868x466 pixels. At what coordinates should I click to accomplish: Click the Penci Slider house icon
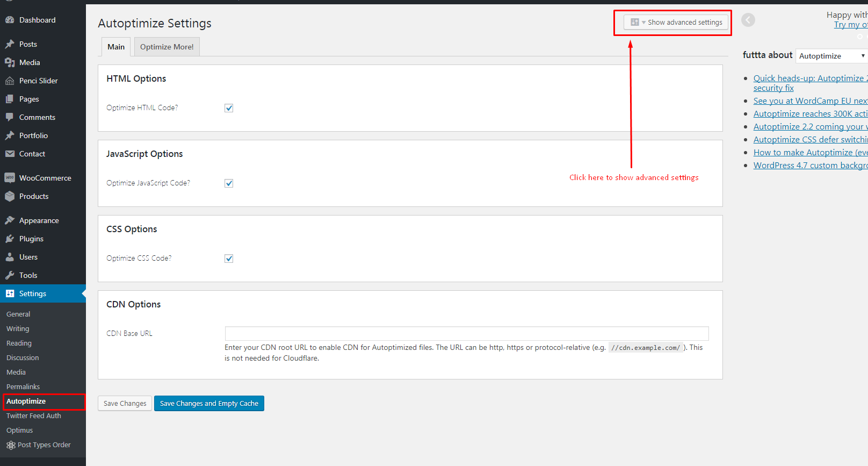tap(10, 81)
